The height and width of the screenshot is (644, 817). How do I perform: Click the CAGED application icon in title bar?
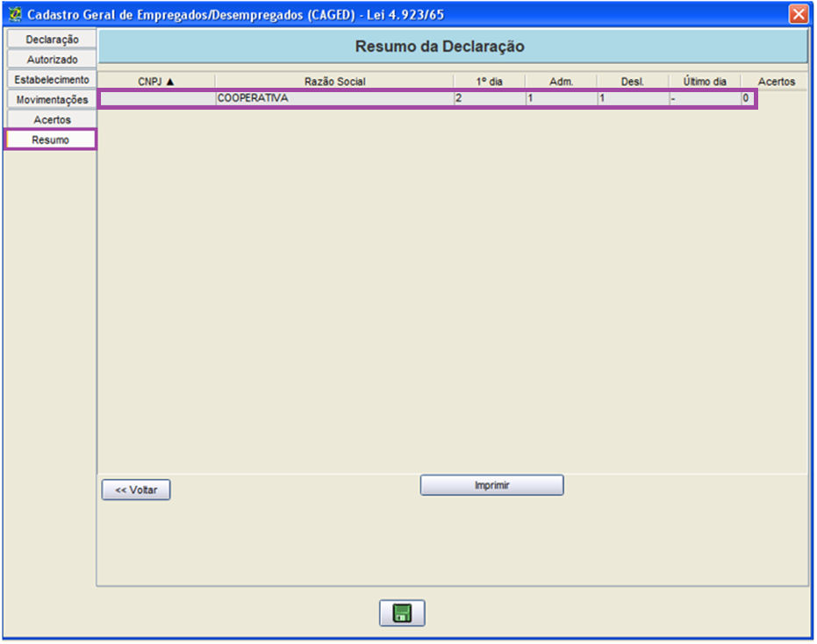[x=15, y=14]
